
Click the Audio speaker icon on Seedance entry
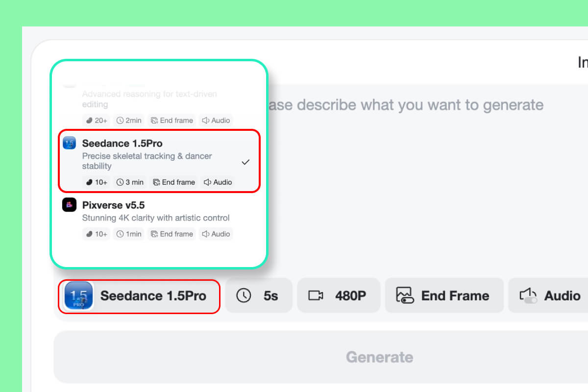[206, 182]
